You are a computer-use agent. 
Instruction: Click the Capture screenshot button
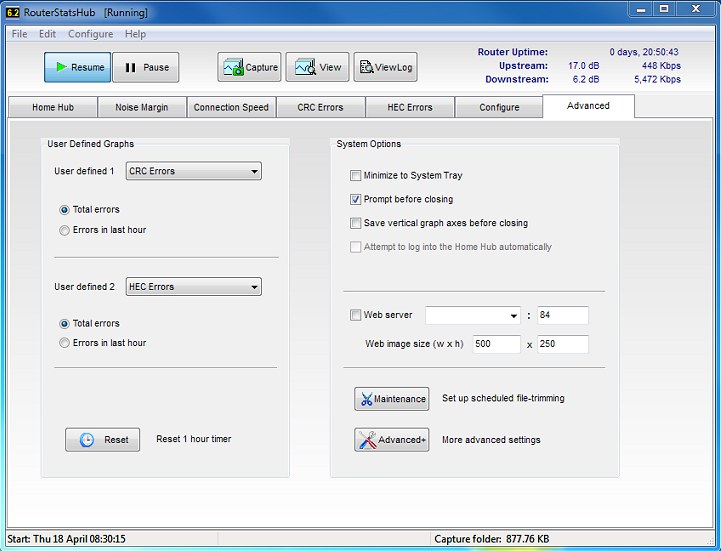point(250,67)
